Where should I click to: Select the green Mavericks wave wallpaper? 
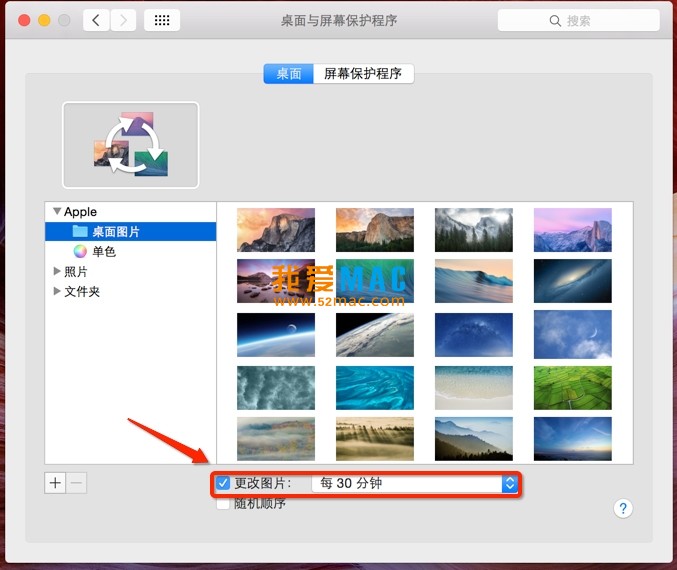[375, 281]
